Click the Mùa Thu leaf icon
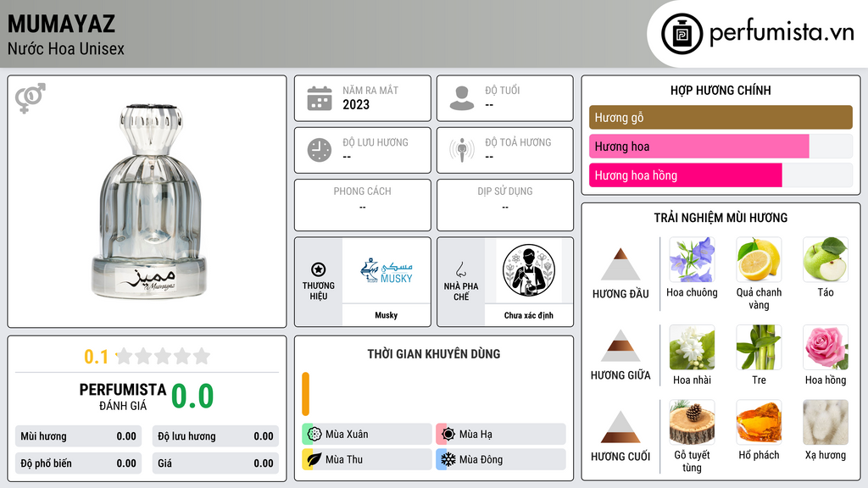This screenshot has height=488, width=868. tap(314, 459)
